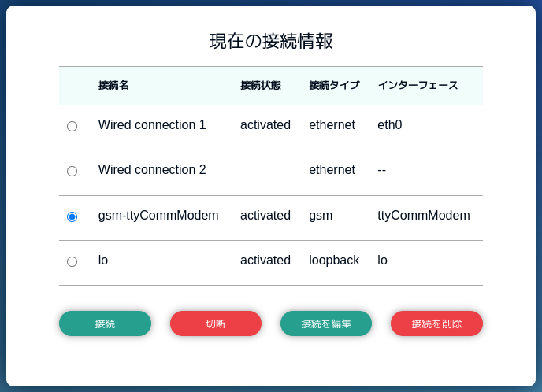Select the Wired connection 1 radio button

(72, 126)
